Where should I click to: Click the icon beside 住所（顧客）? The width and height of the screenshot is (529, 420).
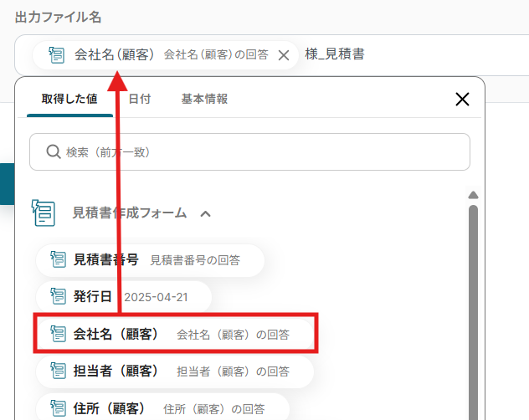point(58,407)
